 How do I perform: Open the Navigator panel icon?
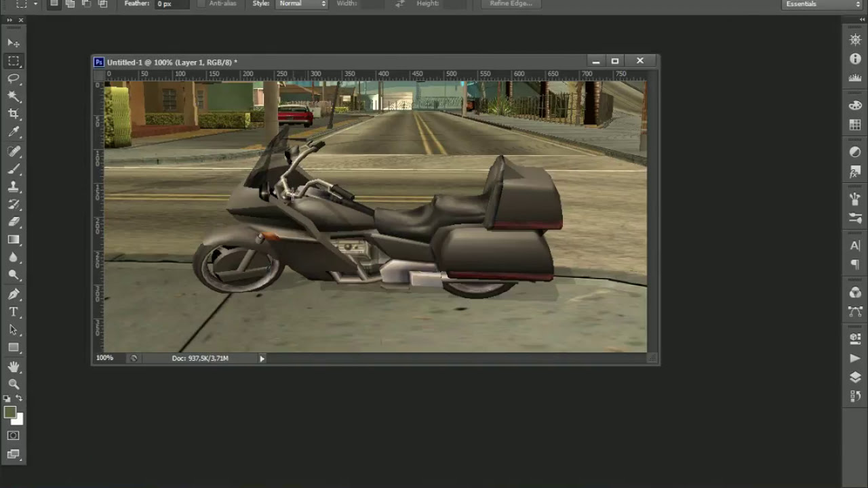click(x=855, y=40)
